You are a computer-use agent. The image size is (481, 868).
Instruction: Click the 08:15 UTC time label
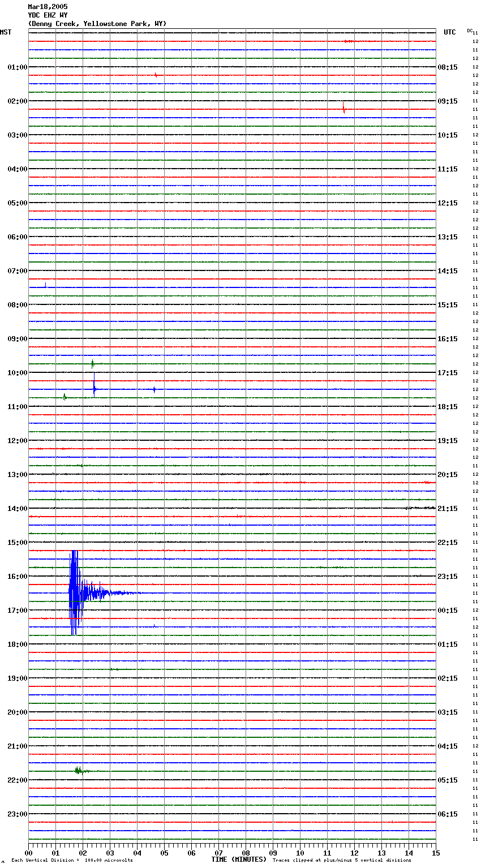click(x=448, y=67)
